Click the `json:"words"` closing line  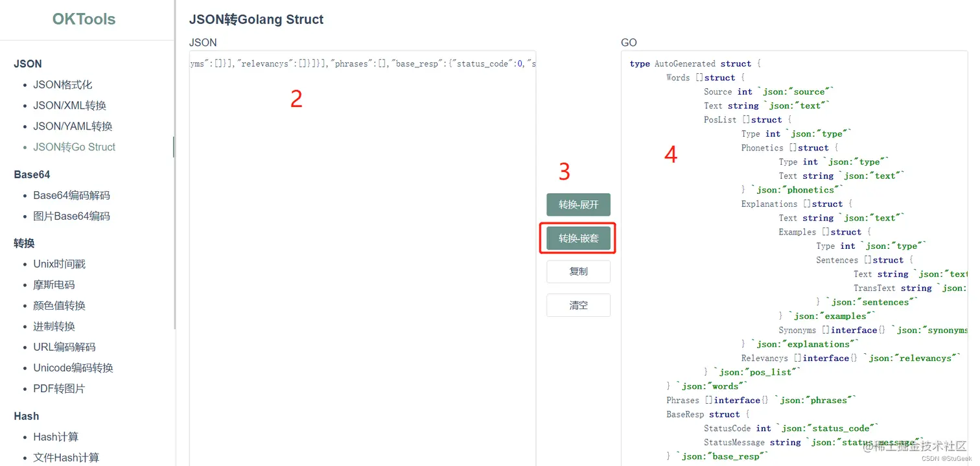(x=707, y=386)
